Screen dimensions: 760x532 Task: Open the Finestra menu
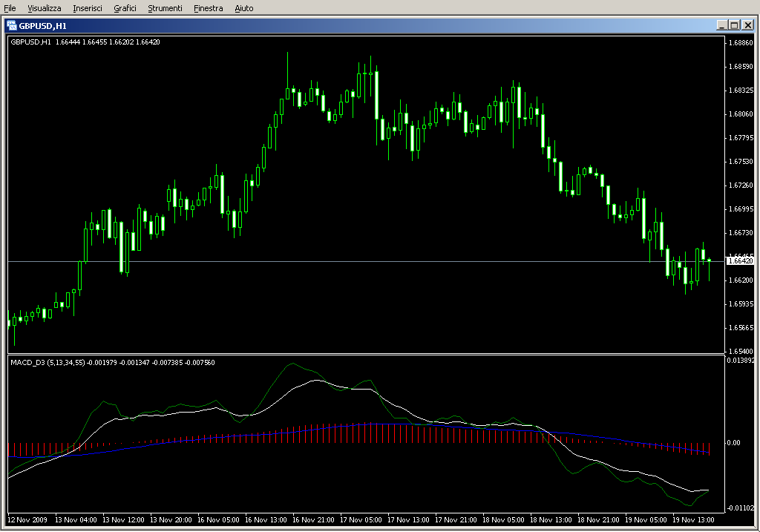pyautogui.click(x=208, y=8)
